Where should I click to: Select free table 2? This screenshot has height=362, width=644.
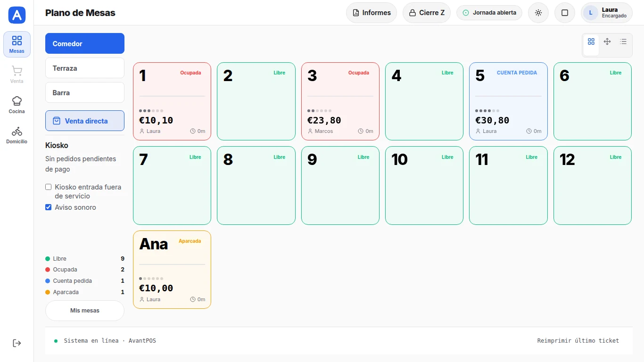pyautogui.click(x=256, y=101)
